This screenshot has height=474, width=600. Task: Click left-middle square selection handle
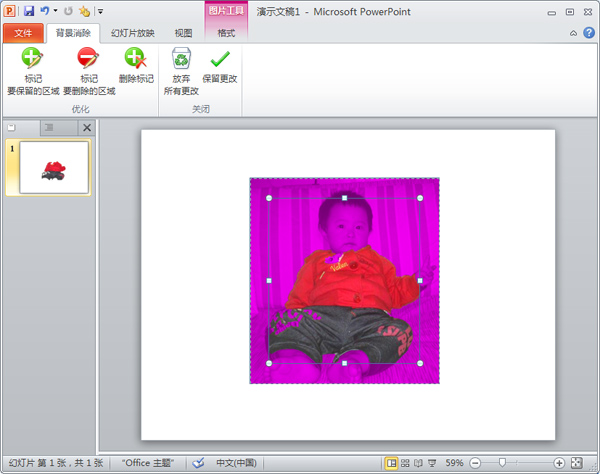(x=269, y=280)
